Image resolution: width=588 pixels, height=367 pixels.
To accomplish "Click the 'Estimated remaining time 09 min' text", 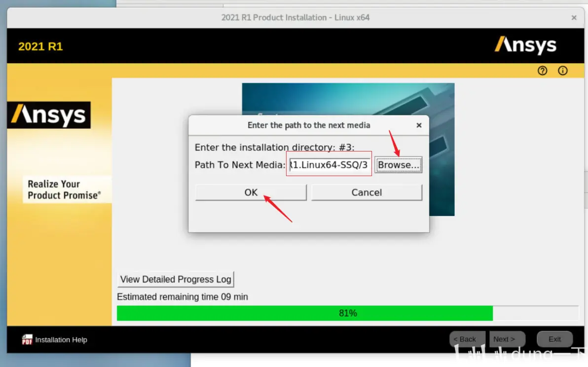I will point(182,297).
